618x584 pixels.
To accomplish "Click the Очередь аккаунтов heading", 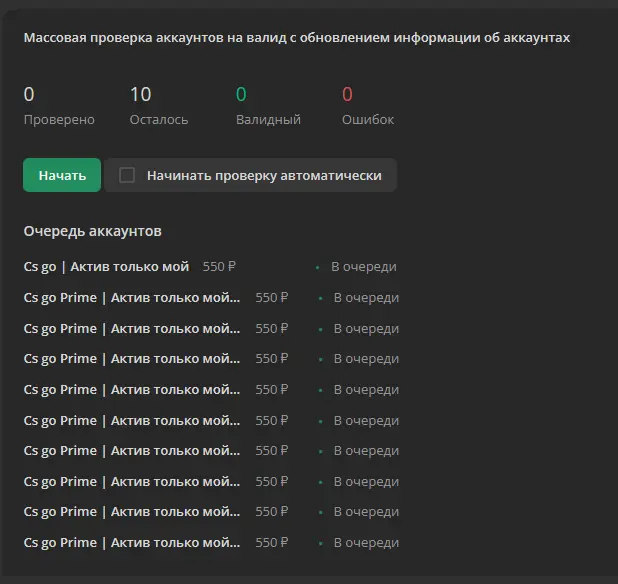I will 93,231.
